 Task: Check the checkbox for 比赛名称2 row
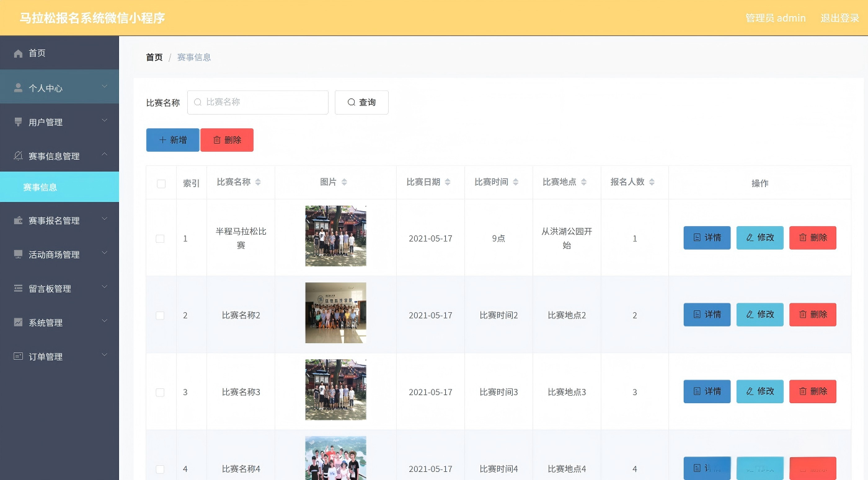[160, 315]
